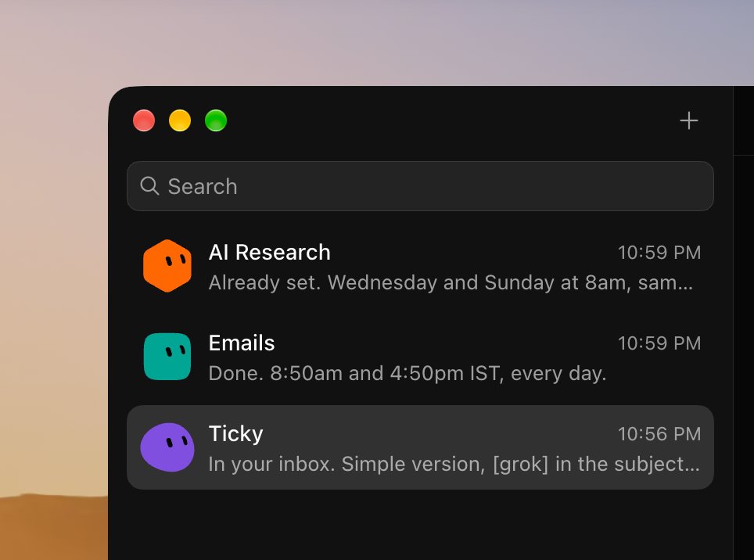Maximize the window with the green button

click(216, 120)
